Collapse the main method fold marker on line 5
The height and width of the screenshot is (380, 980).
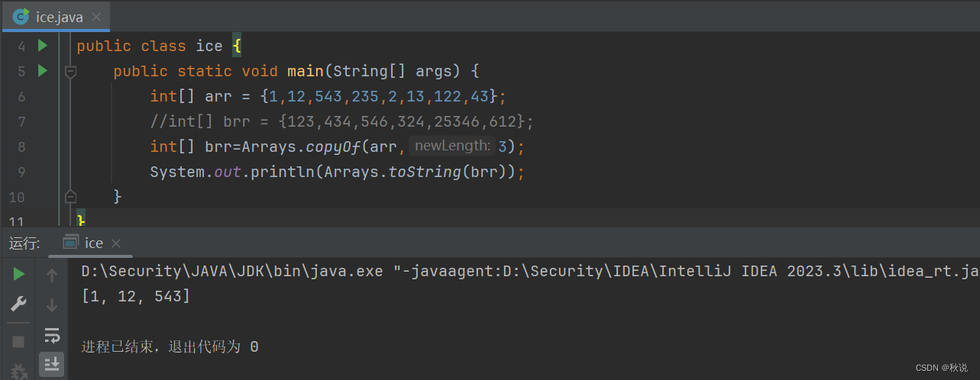coord(70,72)
